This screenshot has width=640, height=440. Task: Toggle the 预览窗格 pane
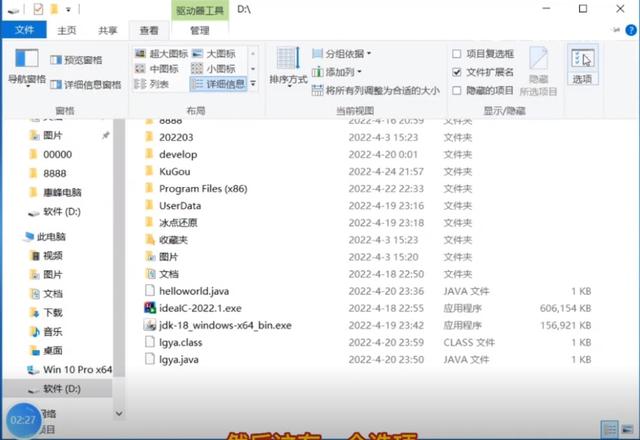point(76,60)
